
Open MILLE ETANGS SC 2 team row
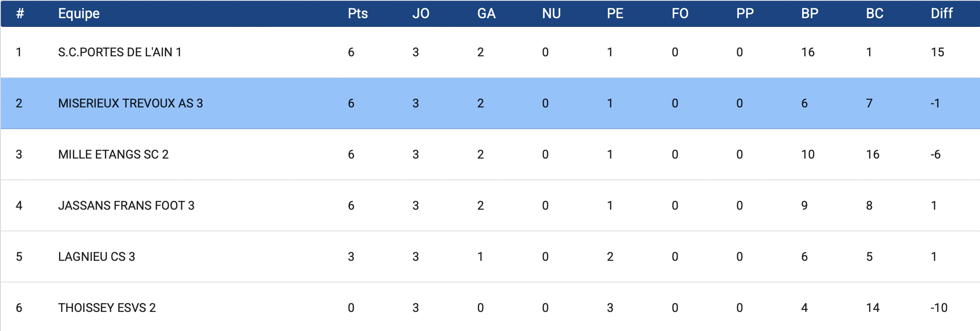point(113,154)
